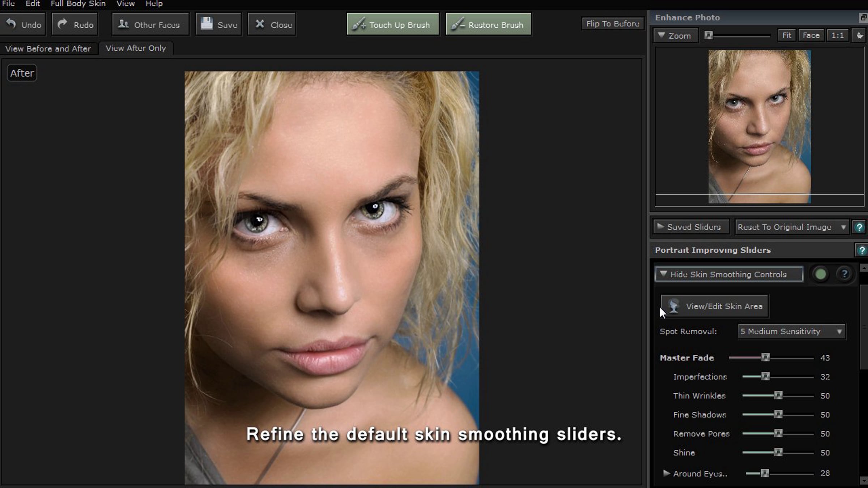Click the View/Edit Skin Area button
Image resolution: width=868 pixels, height=488 pixels.
tap(715, 307)
